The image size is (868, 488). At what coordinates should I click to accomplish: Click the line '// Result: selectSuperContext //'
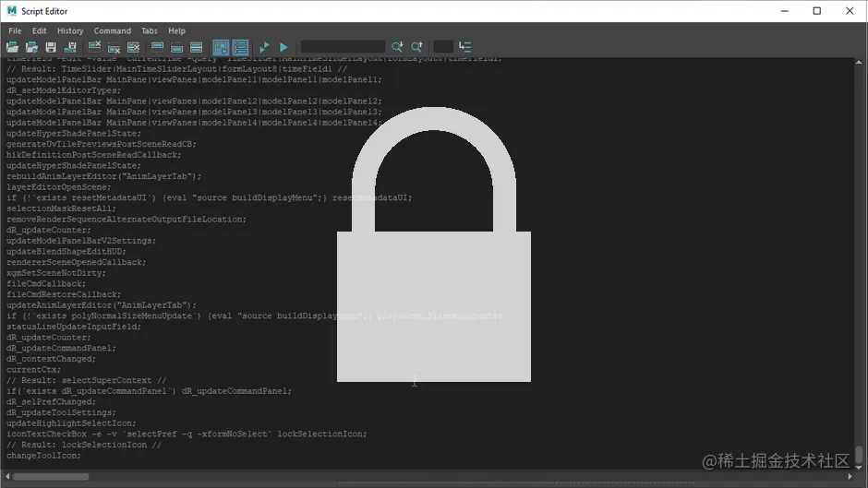click(x=87, y=380)
